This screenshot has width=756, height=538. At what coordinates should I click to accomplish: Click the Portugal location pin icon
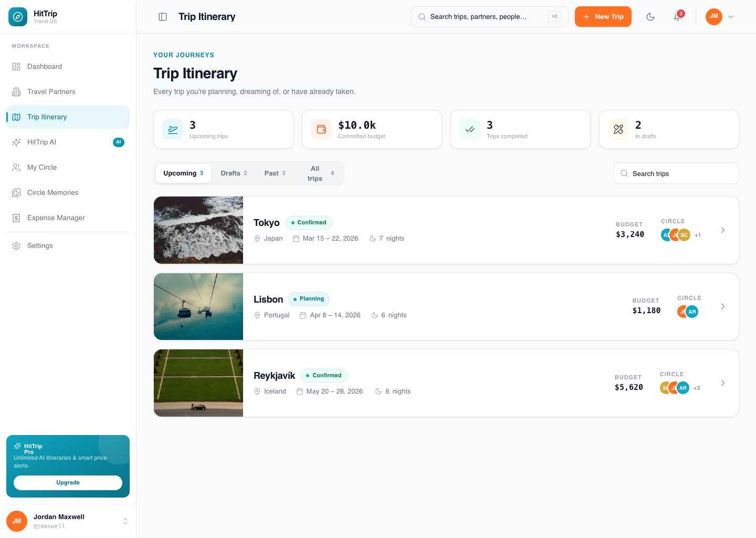pyautogui.click(x=257, y=315)
